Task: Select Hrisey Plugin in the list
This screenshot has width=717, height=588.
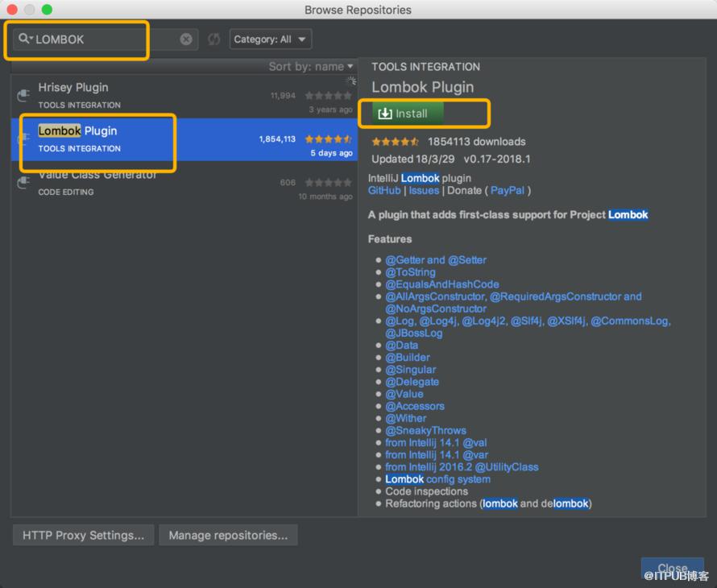Action: coord(184,96)
